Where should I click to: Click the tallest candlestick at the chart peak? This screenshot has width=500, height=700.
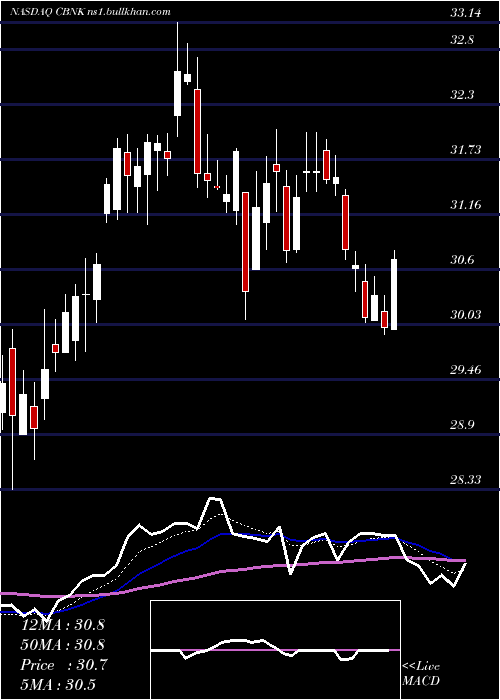[178, 79]
